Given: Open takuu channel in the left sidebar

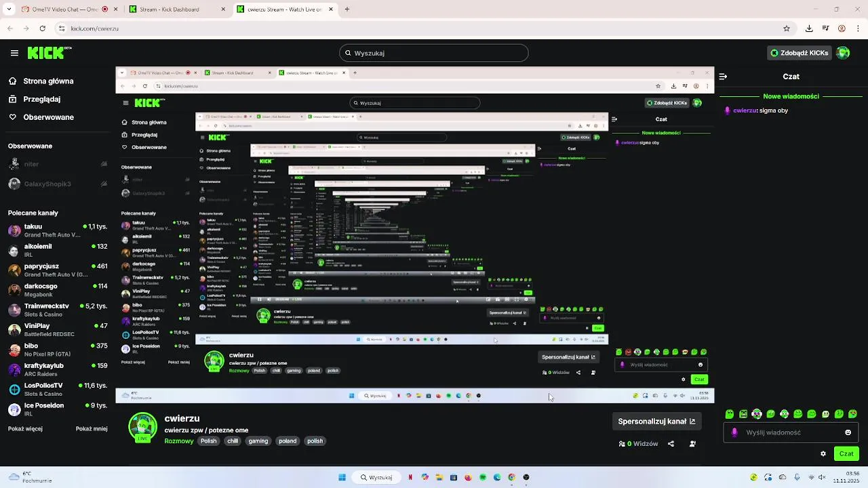Looking at the screenshot, I should coord(58,230).
